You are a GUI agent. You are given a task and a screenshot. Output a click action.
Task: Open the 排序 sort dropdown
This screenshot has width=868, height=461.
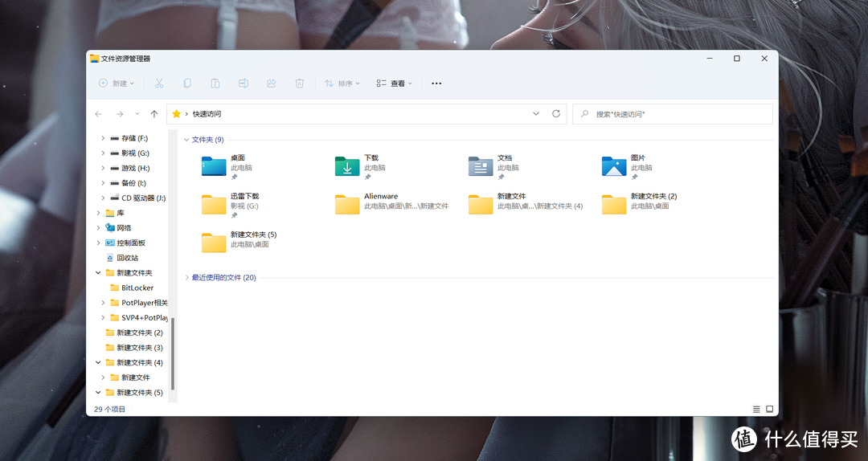[342, 84]
